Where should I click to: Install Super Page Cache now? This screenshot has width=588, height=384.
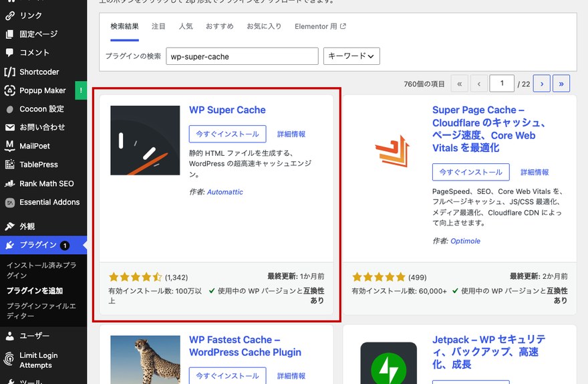tap(471, 173)
